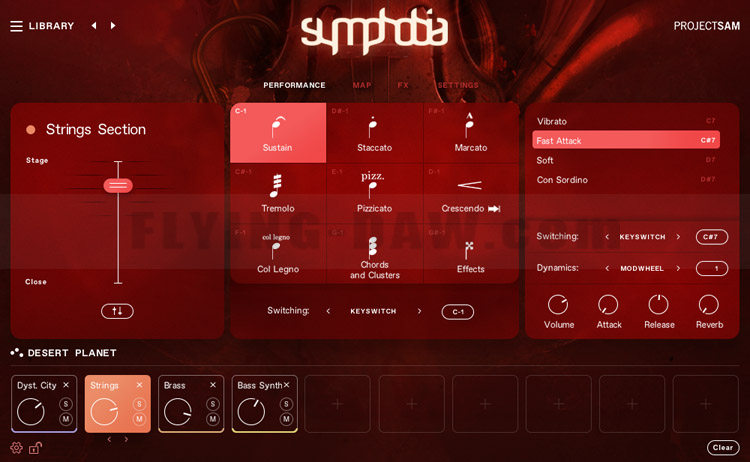The width and height of the screenshot is (750, 462).
Task: Remove the Brass layer
Action: (x=213, y=385)
